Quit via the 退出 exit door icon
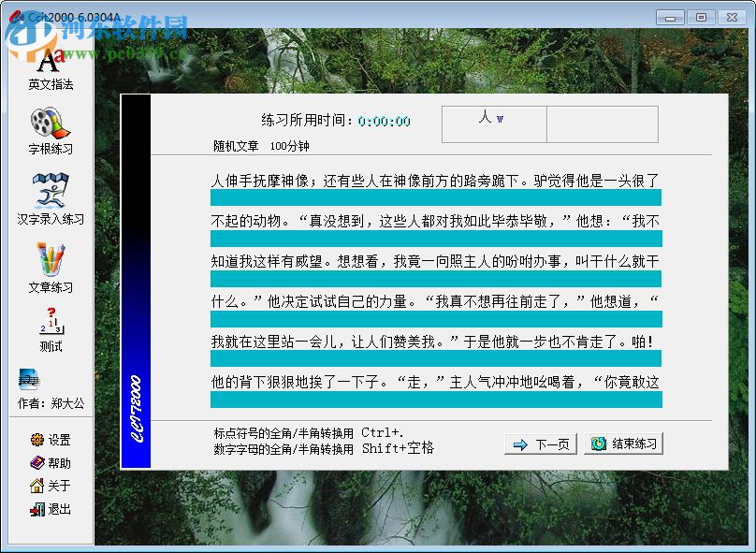Screen dimensions: 756x553 pos(51,511)
